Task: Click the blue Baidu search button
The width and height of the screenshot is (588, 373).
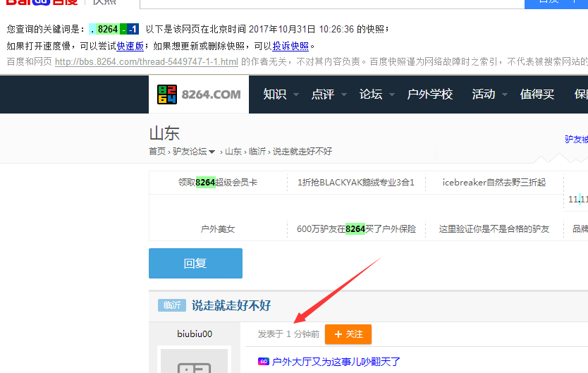Action: (x=556, y=3)
